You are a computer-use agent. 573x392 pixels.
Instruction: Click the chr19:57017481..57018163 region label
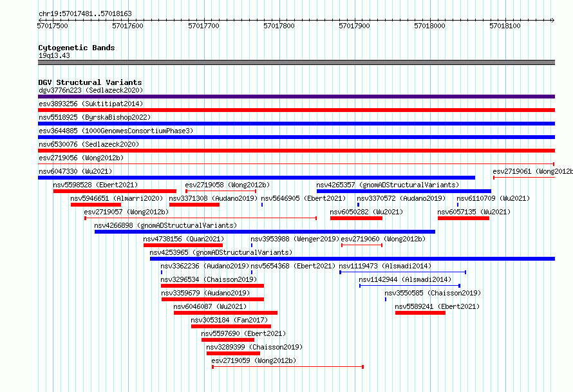pos(85,14)
